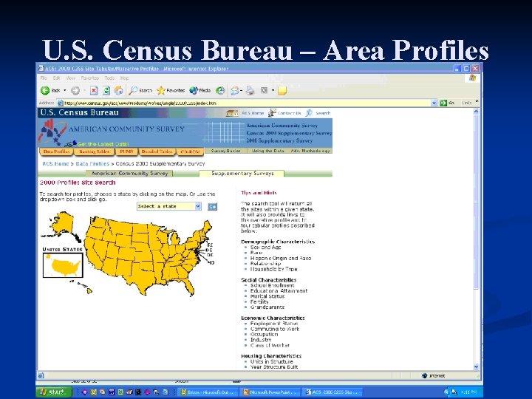
Task: Open the Media globe button
Action: point(194,90)
